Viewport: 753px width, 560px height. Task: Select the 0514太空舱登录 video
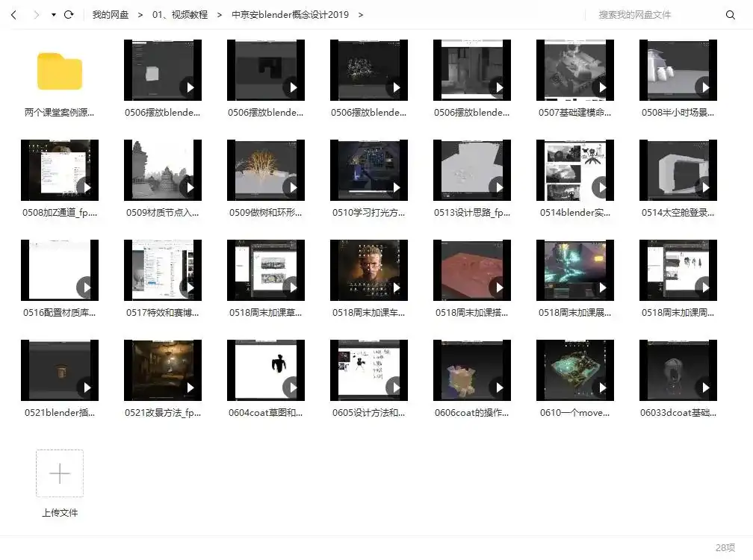pos(678,170)
